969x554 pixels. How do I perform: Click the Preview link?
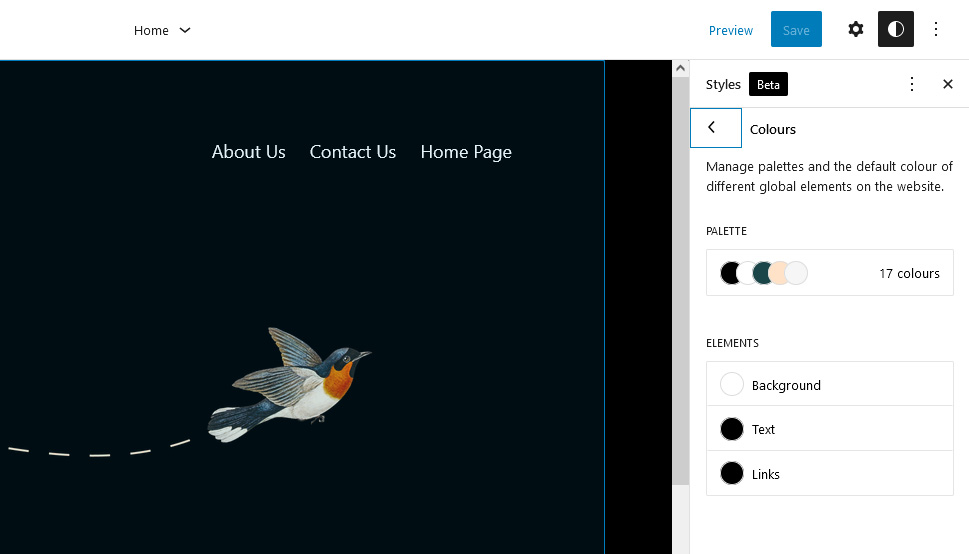[x=730, y=30]
